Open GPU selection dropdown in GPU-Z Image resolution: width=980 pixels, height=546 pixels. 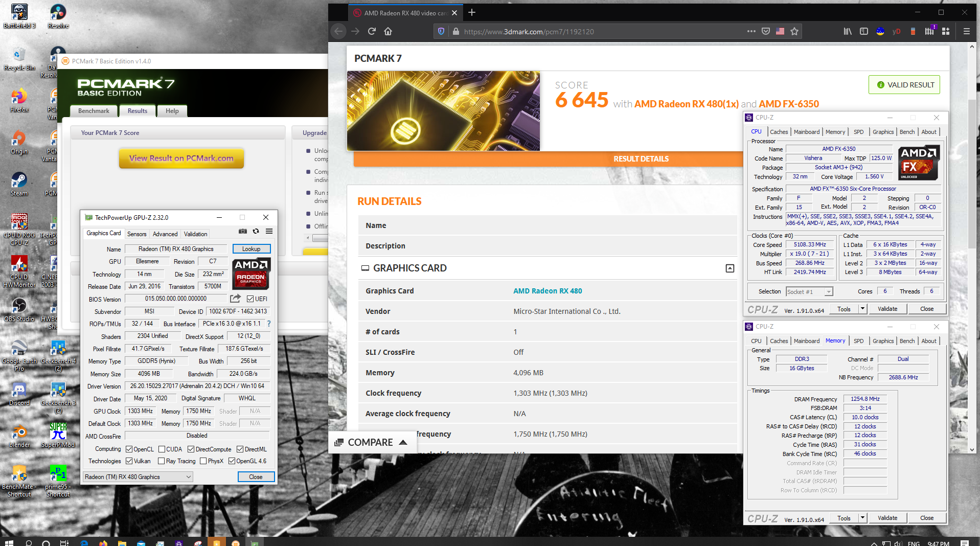click(x=138, y=477)
